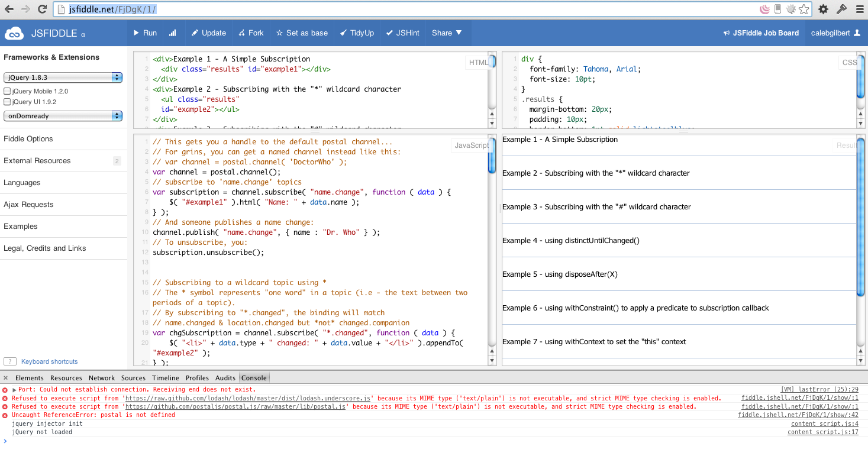Click browser forward arrow
This screenshot has width=868, height=456.
tap(25, 9)
